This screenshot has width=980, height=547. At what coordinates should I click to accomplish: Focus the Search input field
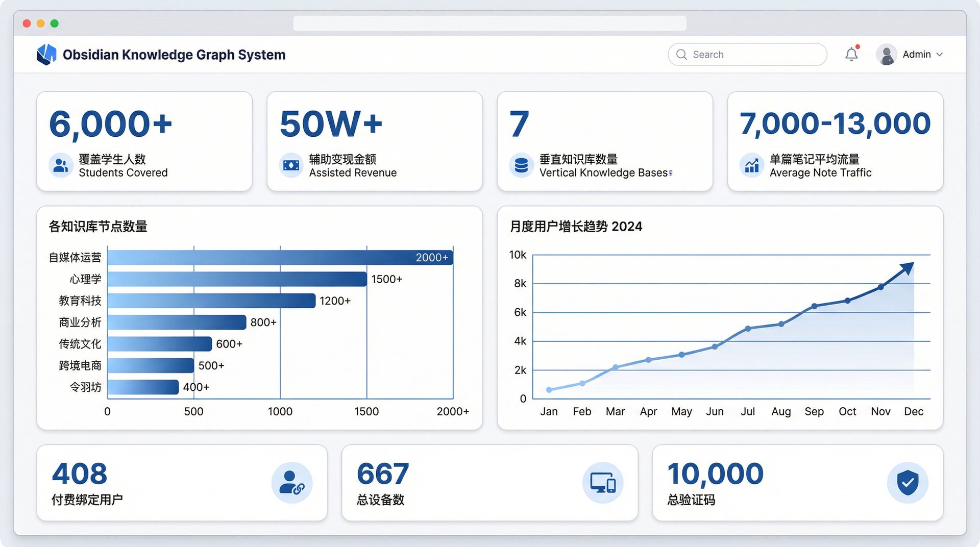point(755,55)
